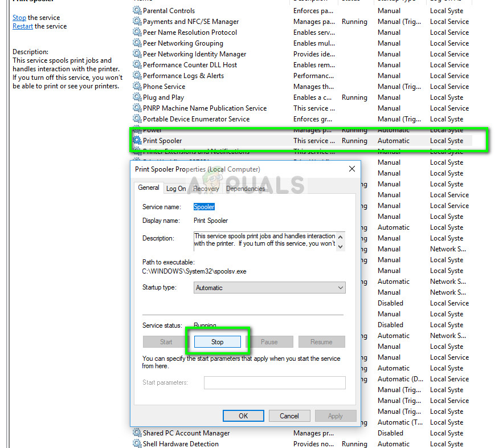The height and width of the screenshot is (448, 503).
Task: Confirm dialog with OK button
Action: 243,416
